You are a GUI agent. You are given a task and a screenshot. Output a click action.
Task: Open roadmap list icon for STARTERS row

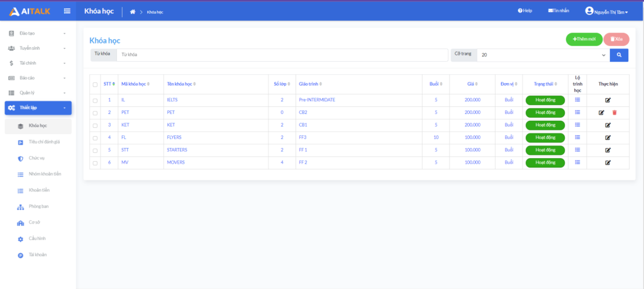(x=577, y=150)
